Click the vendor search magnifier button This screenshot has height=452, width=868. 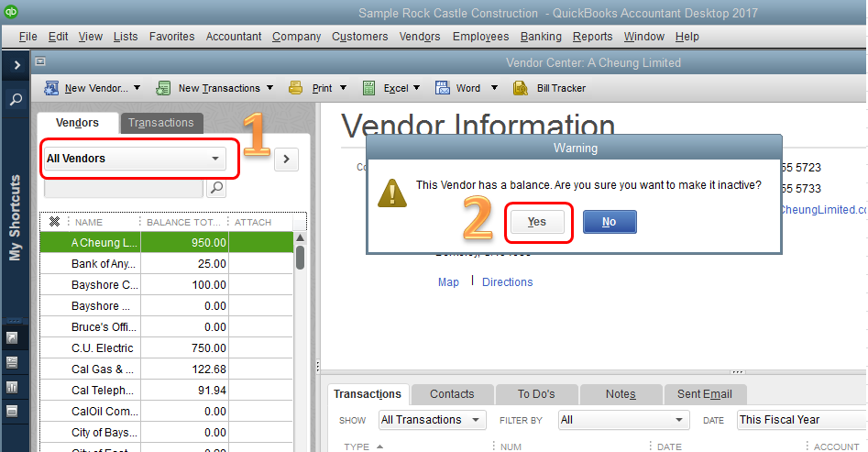tap(216, 188)
